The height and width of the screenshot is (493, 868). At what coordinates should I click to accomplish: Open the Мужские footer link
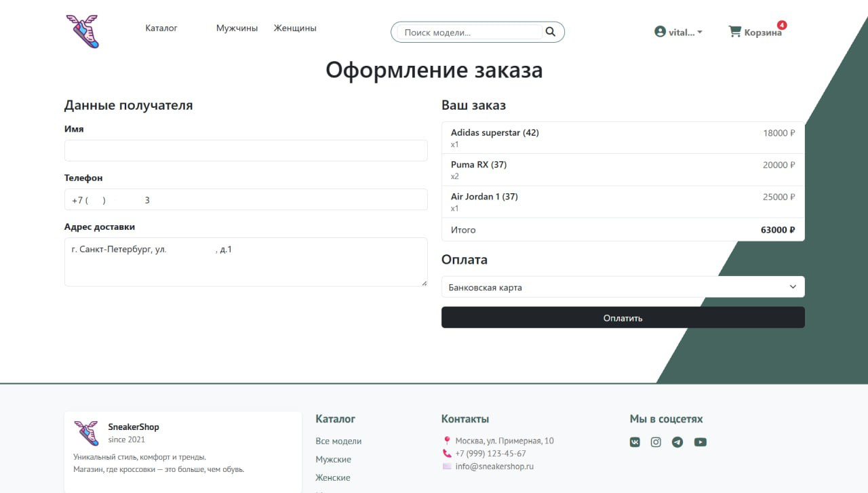[x=333, y=459]
